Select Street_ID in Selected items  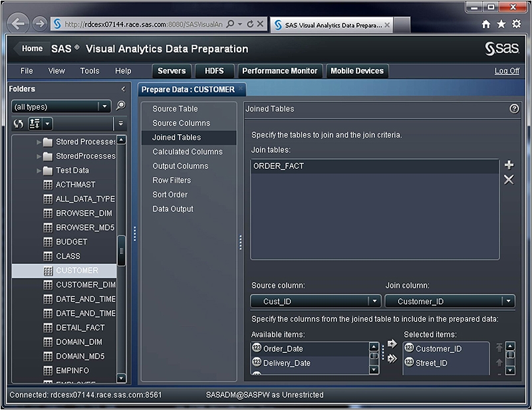pos(446,363)
